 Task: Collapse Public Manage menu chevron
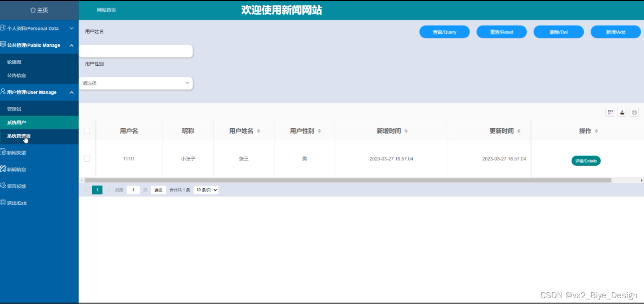(x=72, y=45)
